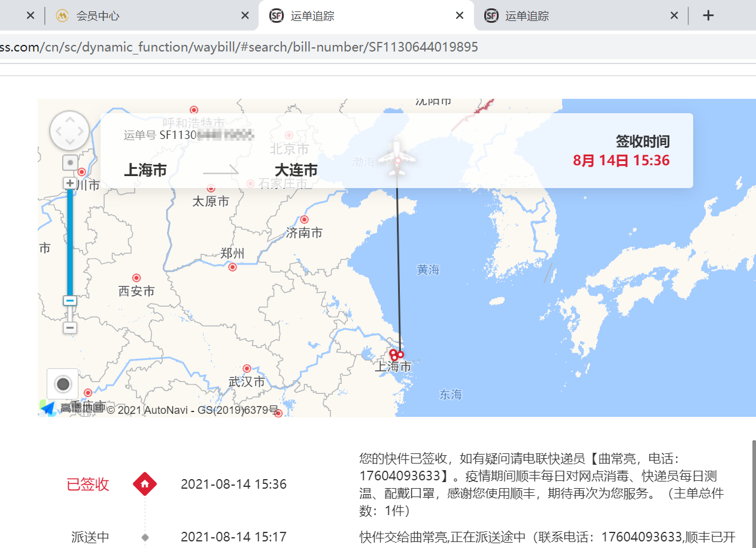756x548 pixels.
Task: Switch to the rightmost 运单追踪 tab
Action: (581, 16)
